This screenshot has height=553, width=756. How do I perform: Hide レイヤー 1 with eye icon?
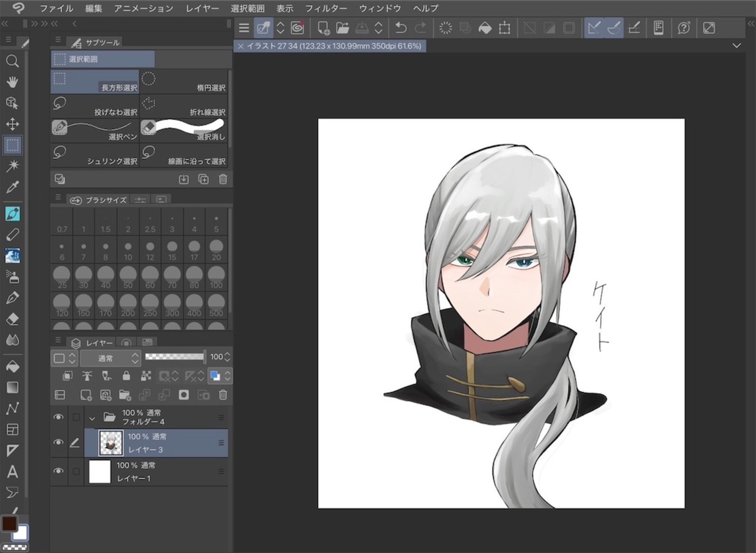point(58,471)
